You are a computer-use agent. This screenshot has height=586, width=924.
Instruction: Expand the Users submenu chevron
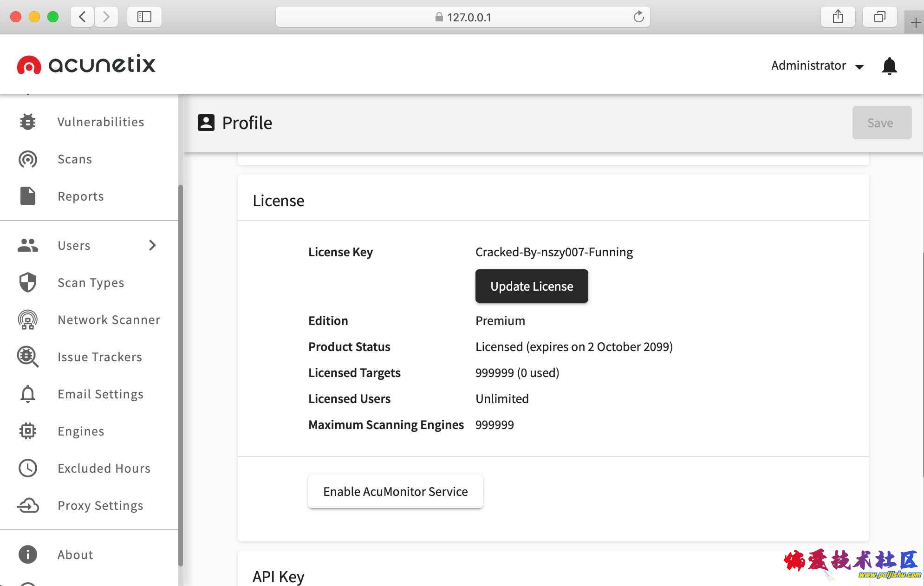(x=152, y=246)
